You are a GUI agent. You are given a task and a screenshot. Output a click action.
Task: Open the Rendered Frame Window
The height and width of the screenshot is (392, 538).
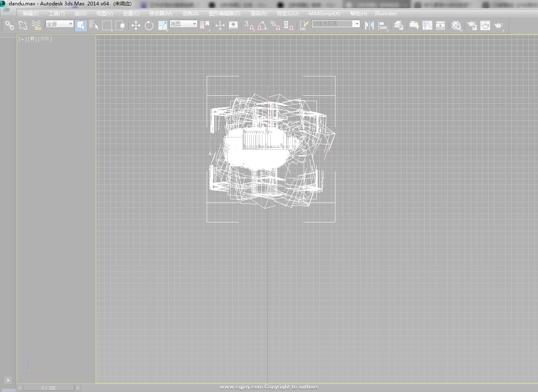tap(485, 26)
